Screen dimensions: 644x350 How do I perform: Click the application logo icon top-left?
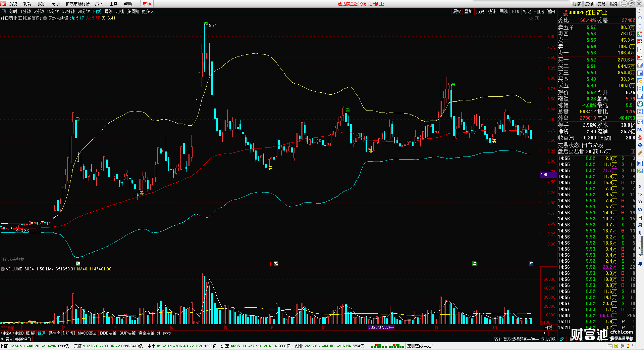(3, 4)
